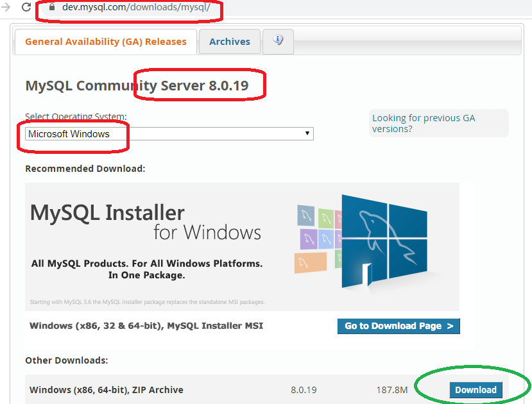Click the browser reload icon
Viewport: 532px width, 404px height.
click(26, 7)
